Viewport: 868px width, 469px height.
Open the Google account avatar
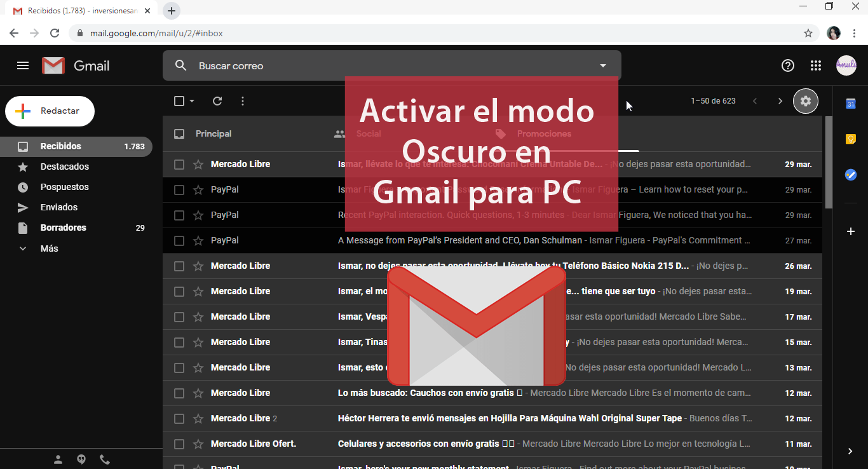(846, 65)
